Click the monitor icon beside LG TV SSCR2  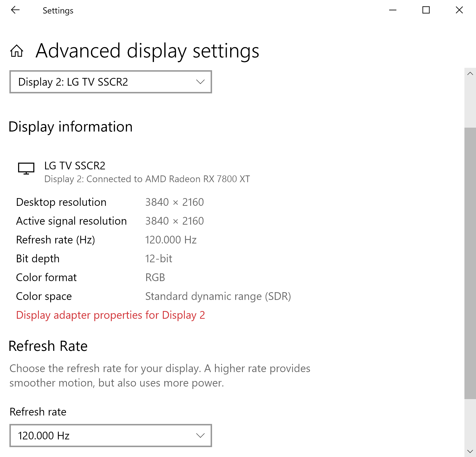tap(26, 168)
